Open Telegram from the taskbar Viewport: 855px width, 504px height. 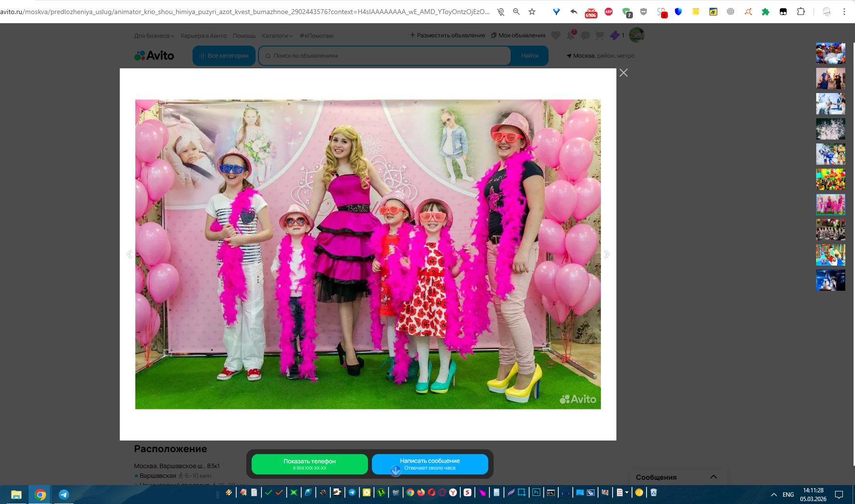click(64, 494)
